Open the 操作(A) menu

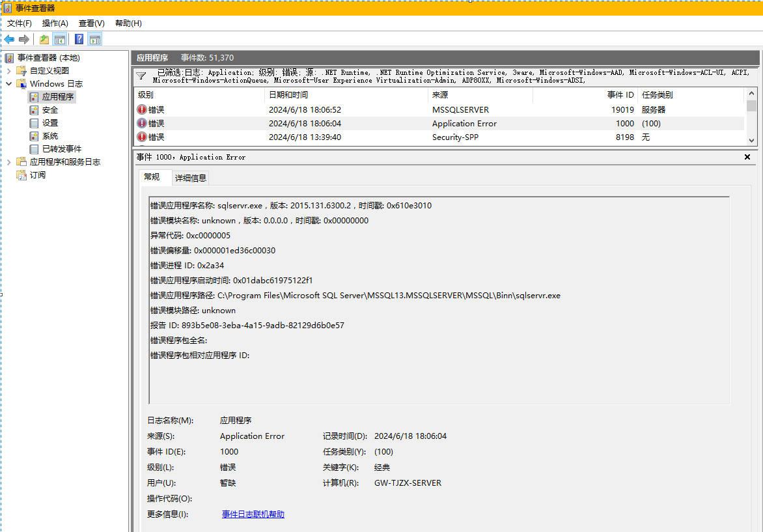[x=55, y=23]
